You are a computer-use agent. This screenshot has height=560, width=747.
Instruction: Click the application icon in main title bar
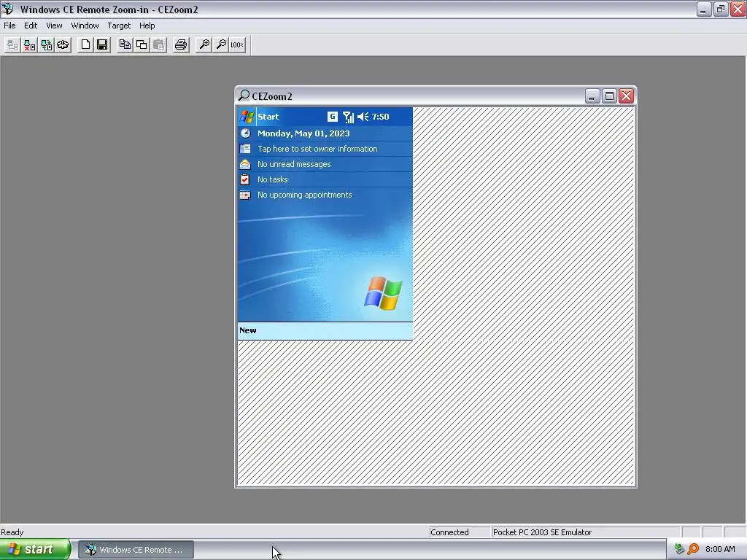[x=7, y=9]
